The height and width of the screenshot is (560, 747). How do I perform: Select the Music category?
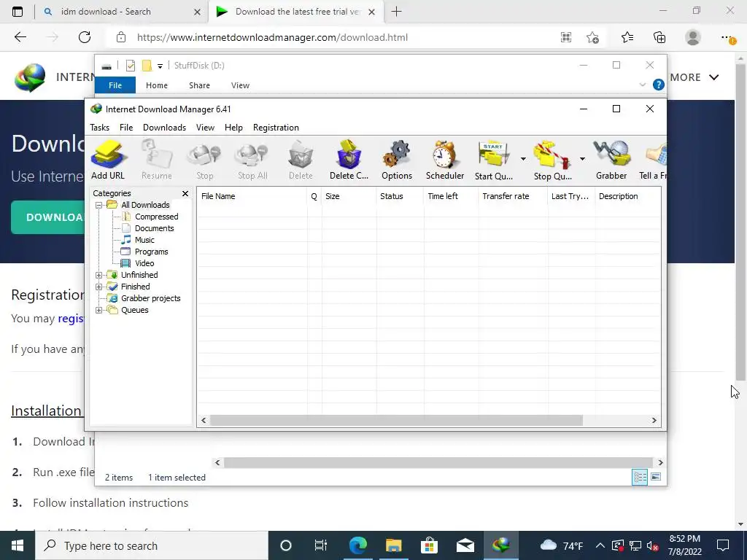click(144, 240)
